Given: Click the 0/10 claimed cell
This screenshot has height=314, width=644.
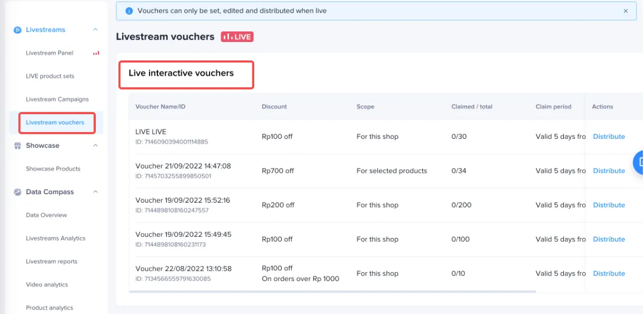Looking at the screenshot, I should 458,273.
